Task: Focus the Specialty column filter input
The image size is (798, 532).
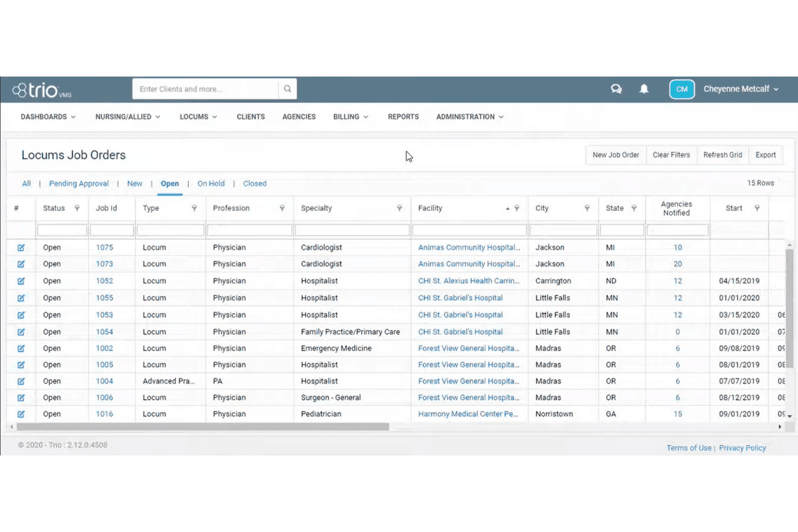Action: pyautogui.click(x=352, y=231)
